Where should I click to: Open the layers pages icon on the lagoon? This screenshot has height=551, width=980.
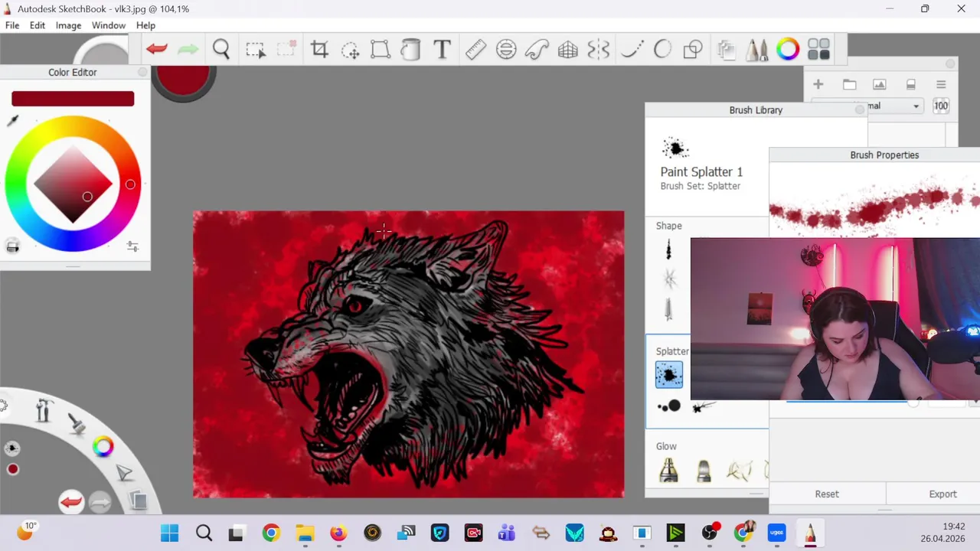pyautogui.click(x=139, y=500)
